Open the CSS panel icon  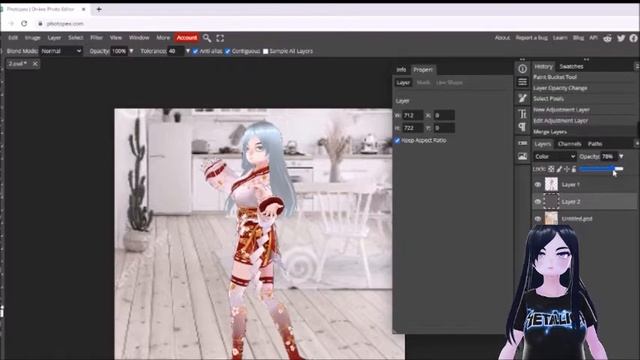[522, 143]
